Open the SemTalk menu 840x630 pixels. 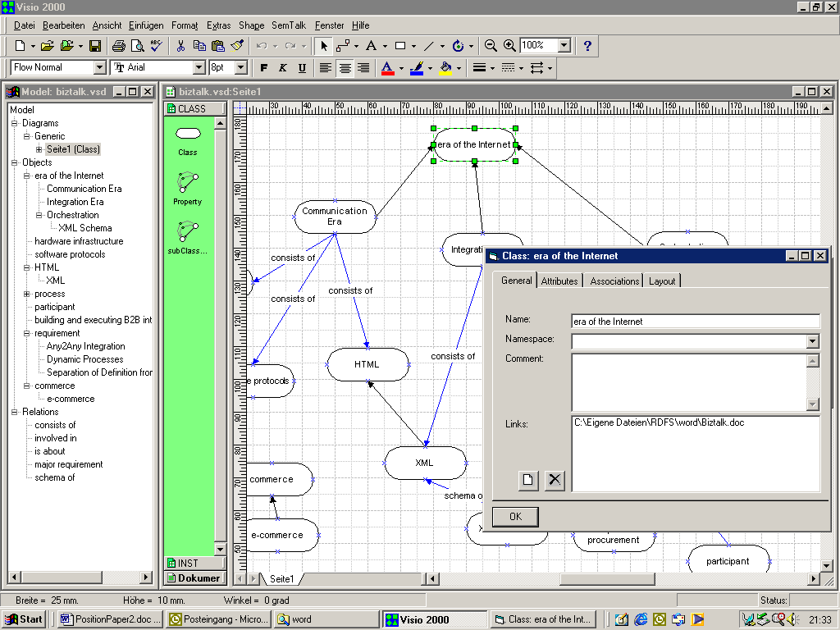288,25
